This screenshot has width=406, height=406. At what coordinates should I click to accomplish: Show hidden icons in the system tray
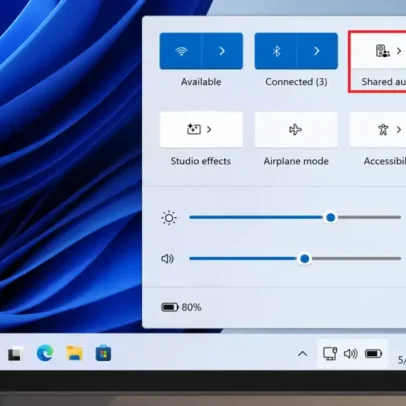(302, 353)
